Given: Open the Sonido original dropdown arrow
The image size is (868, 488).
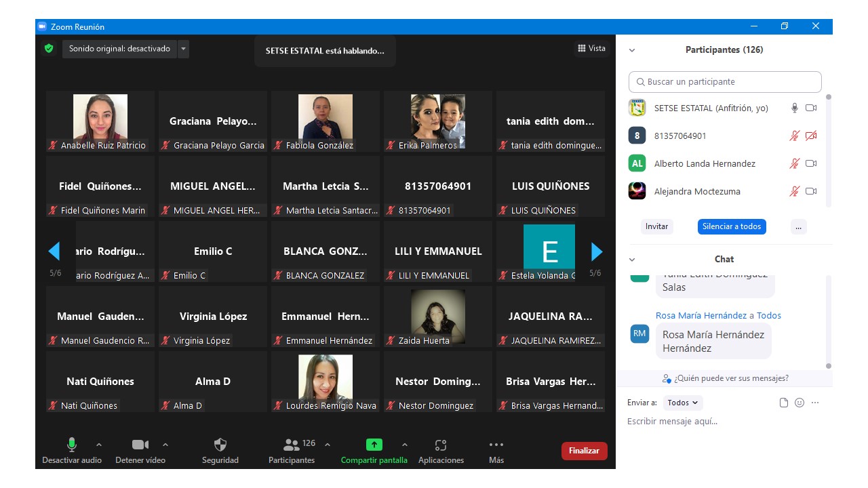Looking at the screenshot, I should [x=184, y=49].
